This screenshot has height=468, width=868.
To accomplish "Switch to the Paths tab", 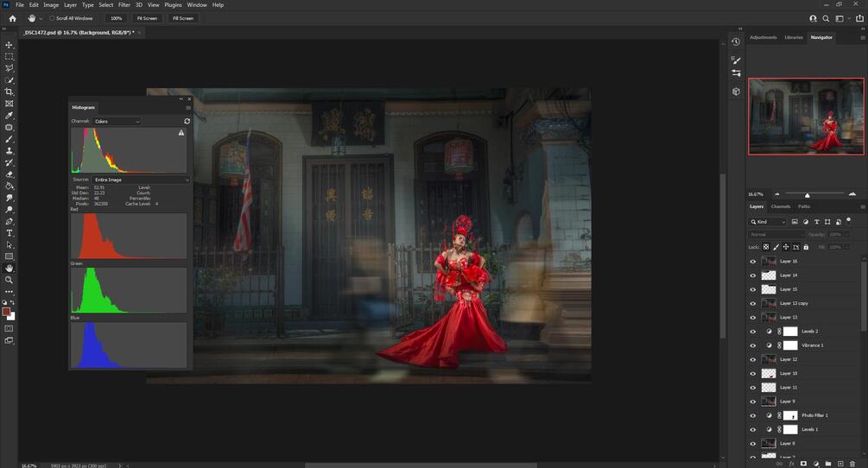I will pyautogui.click(x=804, y=206).
